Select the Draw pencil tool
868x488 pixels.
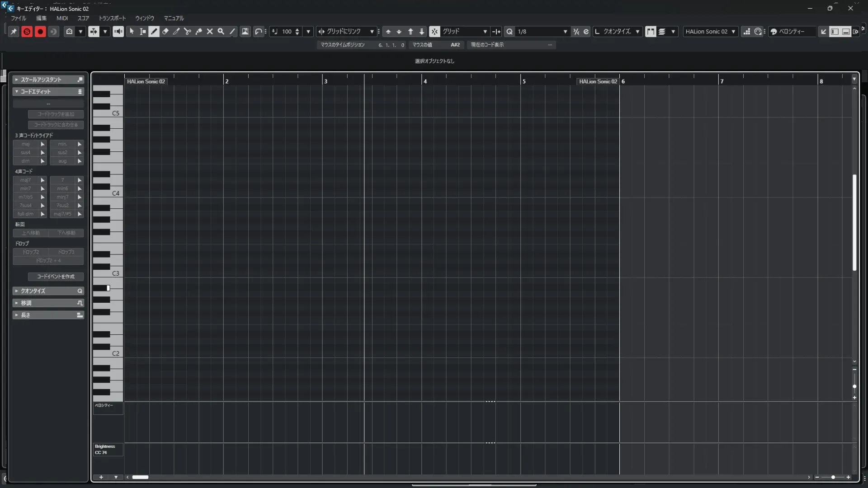(x=154, y=32)
